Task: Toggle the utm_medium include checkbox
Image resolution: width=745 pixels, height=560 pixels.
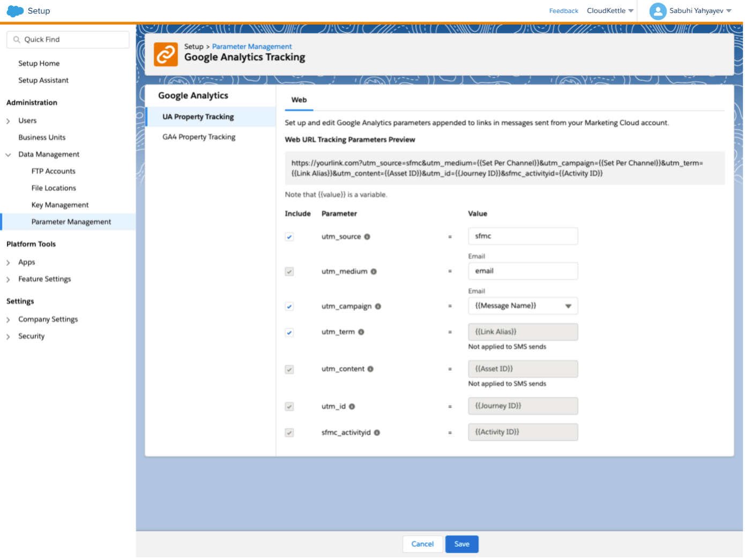Action: (x=289, y=272)
